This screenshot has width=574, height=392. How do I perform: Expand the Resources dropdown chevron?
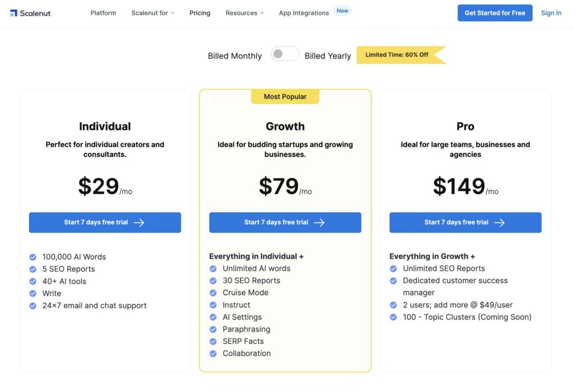262,13
